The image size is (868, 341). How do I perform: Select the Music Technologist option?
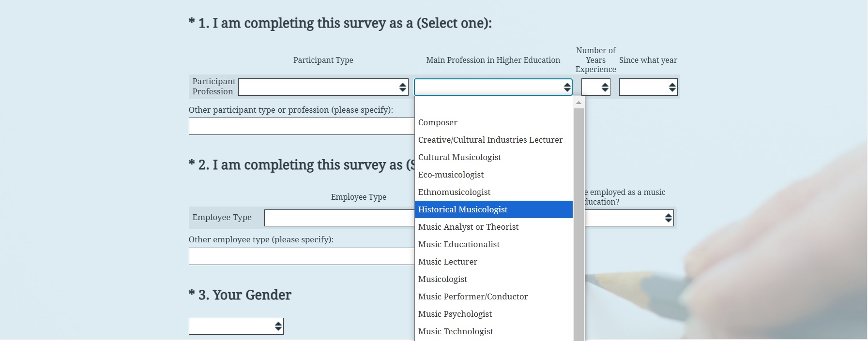tap(456, 331)
